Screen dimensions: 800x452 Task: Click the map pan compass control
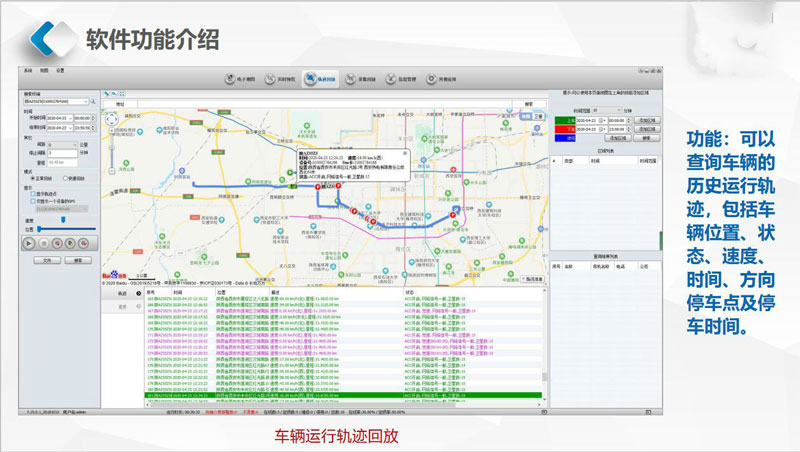(112, 119)
